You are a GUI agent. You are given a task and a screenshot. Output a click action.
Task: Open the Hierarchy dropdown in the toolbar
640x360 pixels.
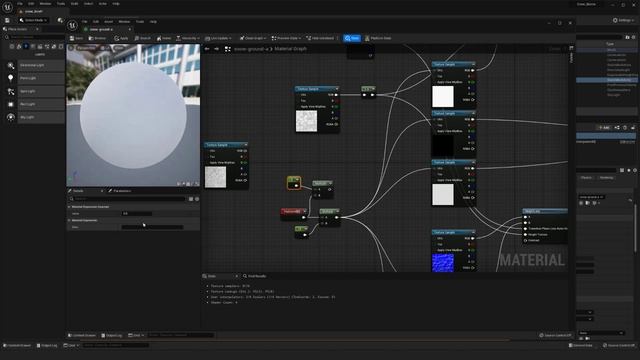(x=188, y=38)
